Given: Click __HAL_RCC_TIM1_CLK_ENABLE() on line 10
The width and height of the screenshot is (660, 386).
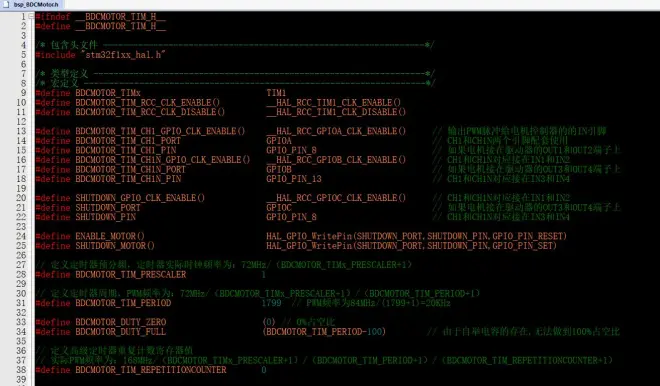Looking at the screenshot, I should coord(333,103).
